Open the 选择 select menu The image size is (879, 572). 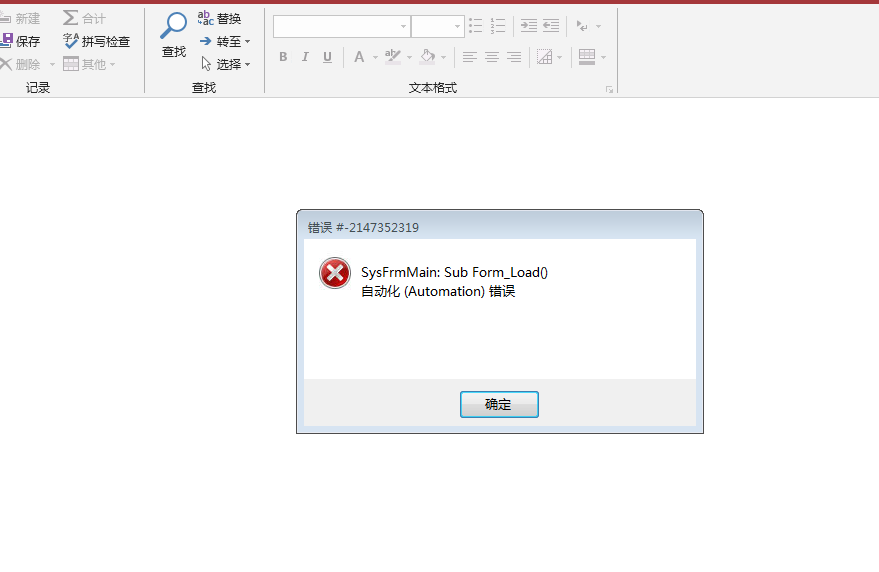(x=225, y=64)
